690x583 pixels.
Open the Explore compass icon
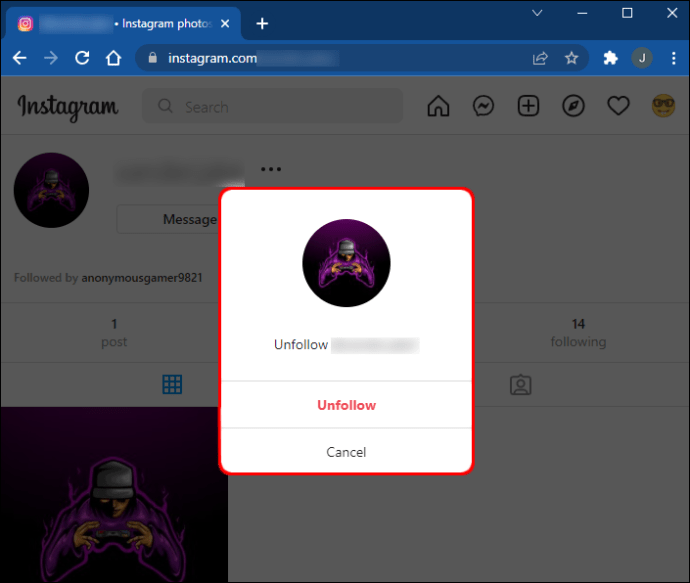point(573,106)
